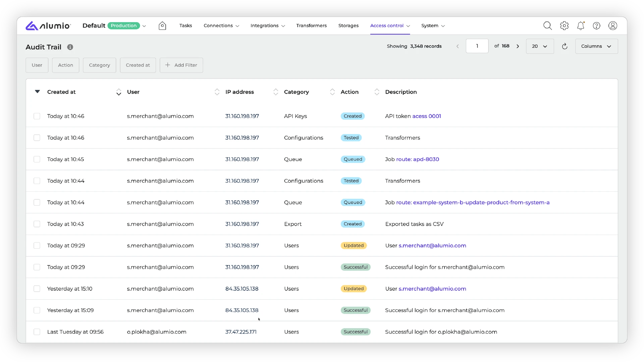644x362 pixels.
Task: Open the home dashboard icon
Action: click(x=162, y=26)
